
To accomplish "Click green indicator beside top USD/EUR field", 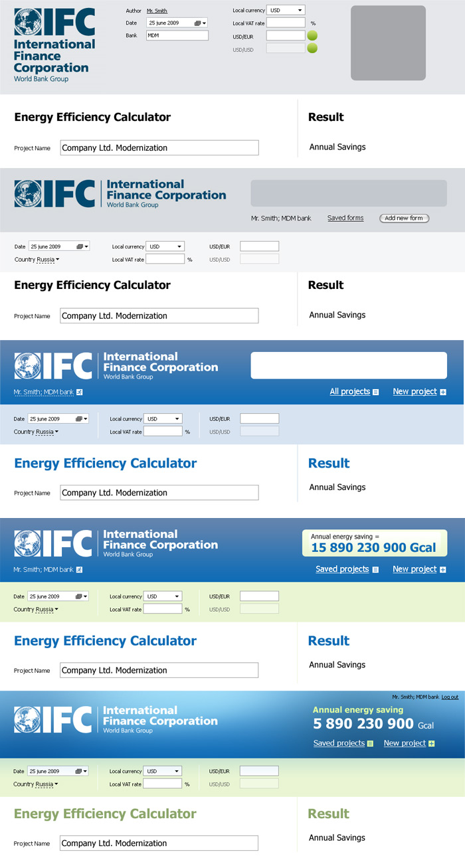I will [312, 36].
